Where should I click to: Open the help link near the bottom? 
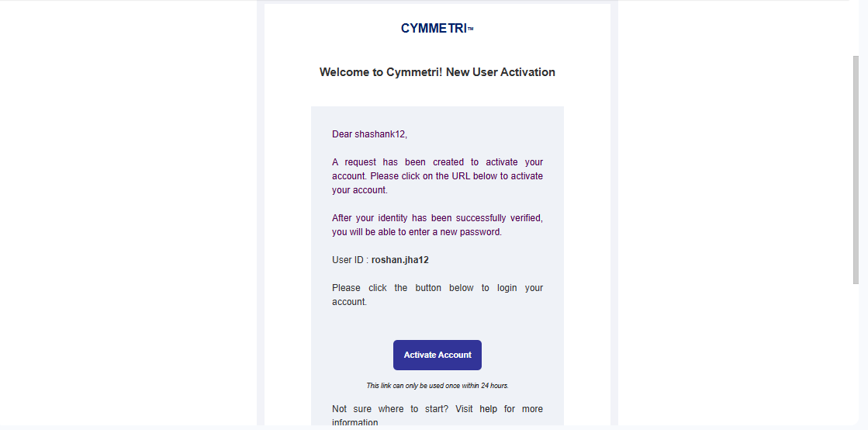(x=488, y=409)
